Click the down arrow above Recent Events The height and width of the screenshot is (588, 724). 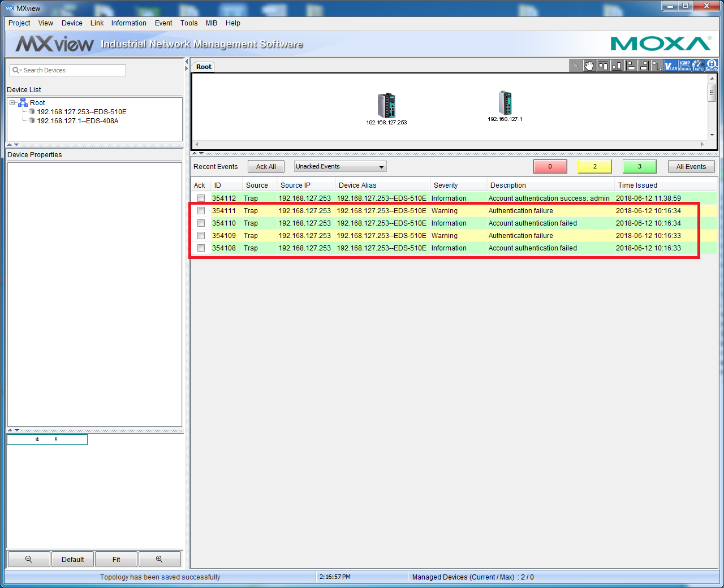click(201, 153)
